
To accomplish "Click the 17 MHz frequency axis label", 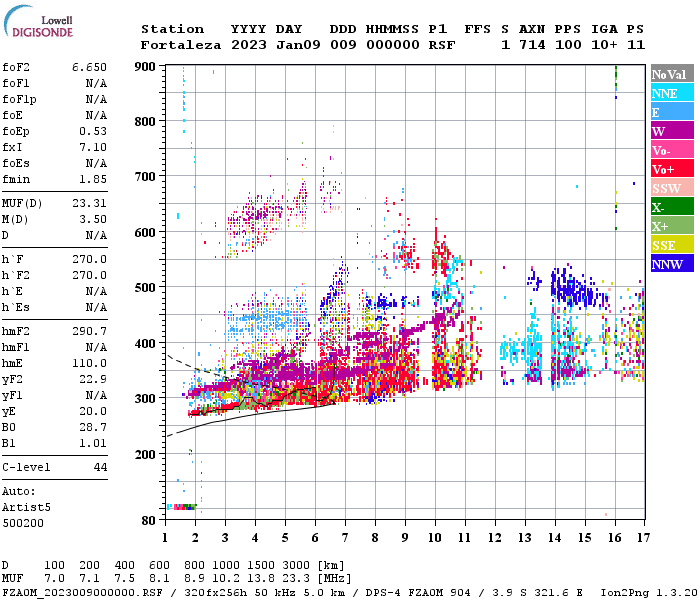I will click(x=643, y=538).
